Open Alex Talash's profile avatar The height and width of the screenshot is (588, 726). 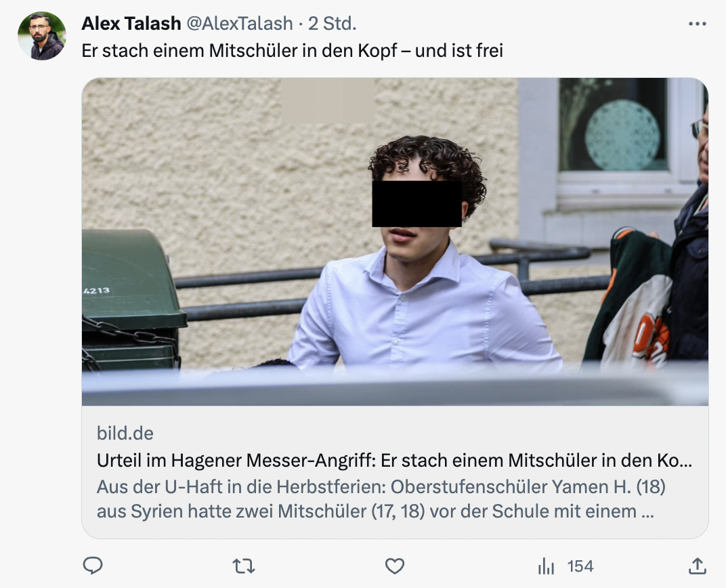42,36
